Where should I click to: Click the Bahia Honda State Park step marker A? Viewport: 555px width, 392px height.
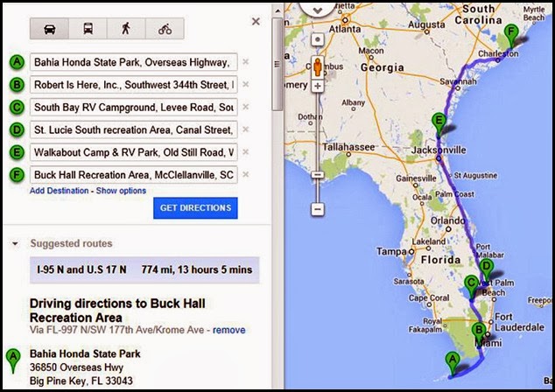13,360
